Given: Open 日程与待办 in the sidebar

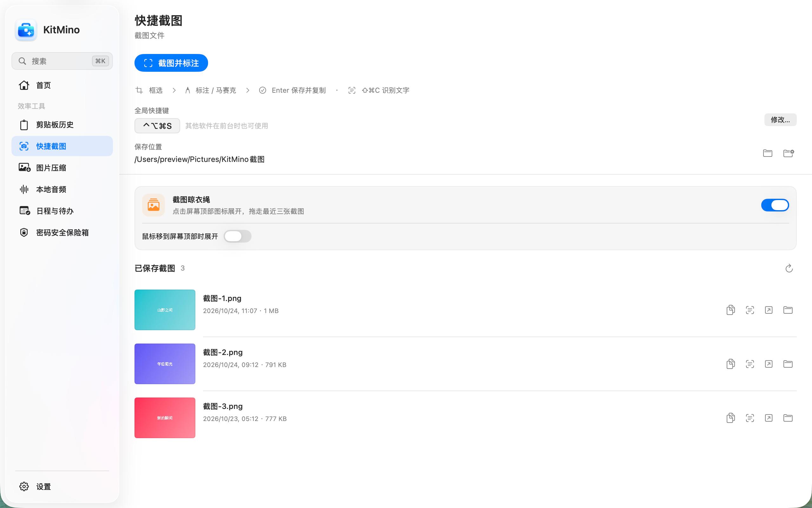Looking at the screenshot, I should [x=62, y=211].
